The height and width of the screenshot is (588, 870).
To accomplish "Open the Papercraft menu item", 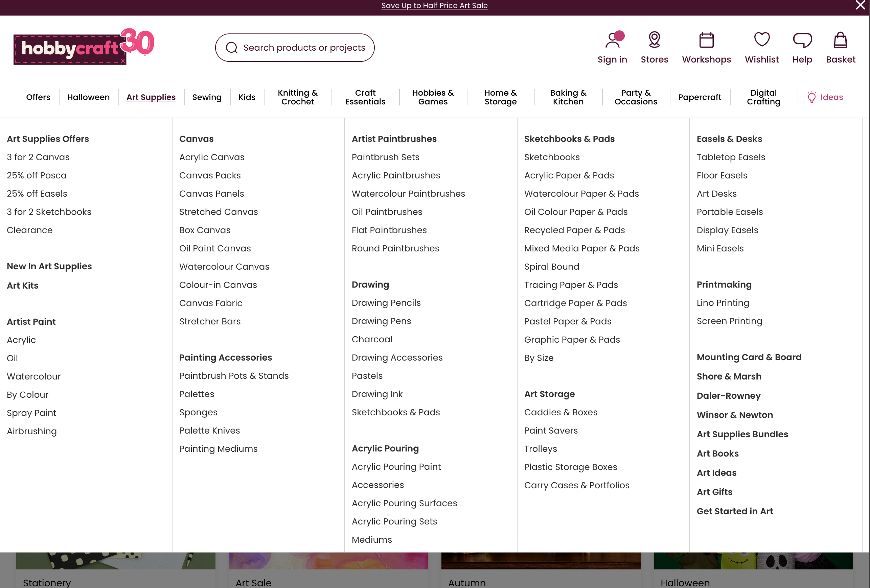I will 700,97.
